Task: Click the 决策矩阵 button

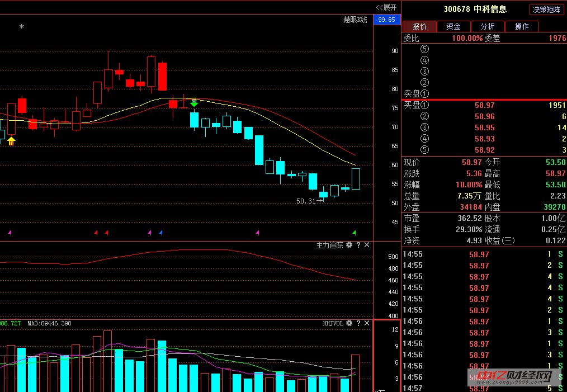Action: point(546,10)
